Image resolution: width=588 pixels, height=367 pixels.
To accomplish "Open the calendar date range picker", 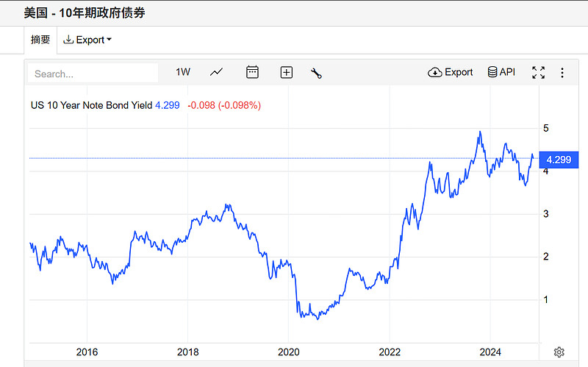I will point(252,72).
